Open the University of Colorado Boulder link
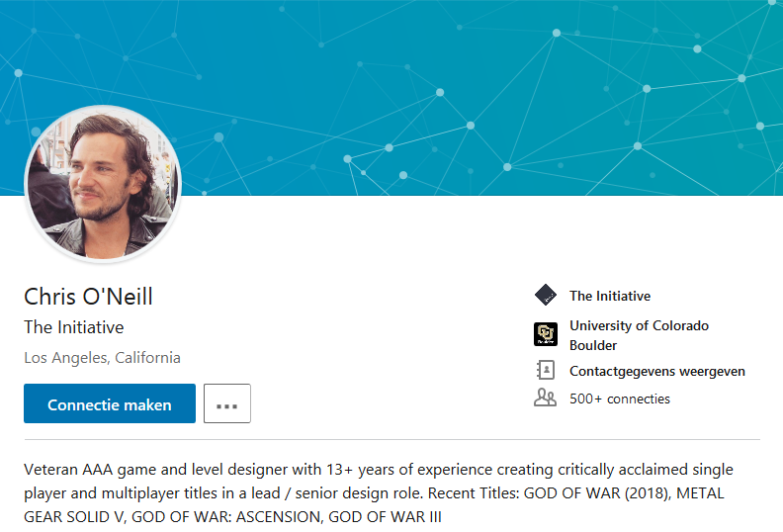This screenshot has height=532, width=783. [639, 335]
